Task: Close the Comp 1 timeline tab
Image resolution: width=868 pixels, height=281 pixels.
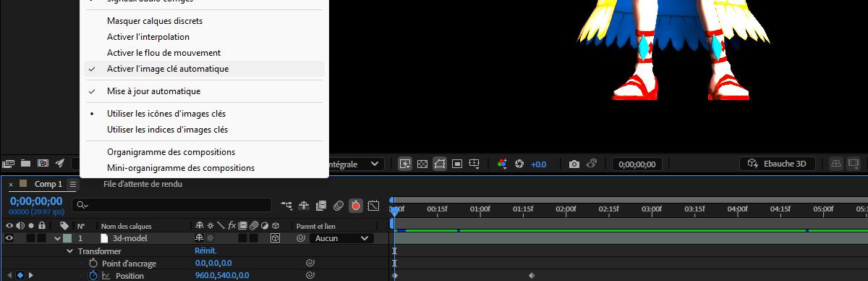Action: [x=11, y=185]
